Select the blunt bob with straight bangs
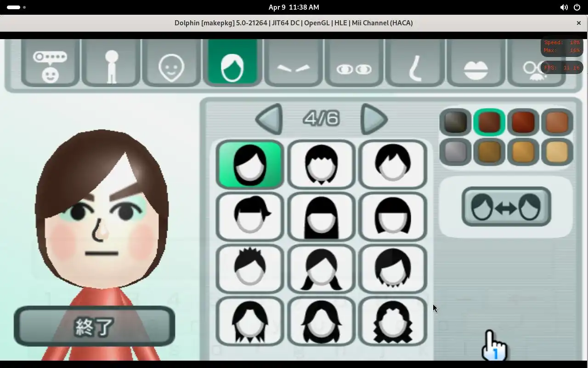 tap(392, 217)
